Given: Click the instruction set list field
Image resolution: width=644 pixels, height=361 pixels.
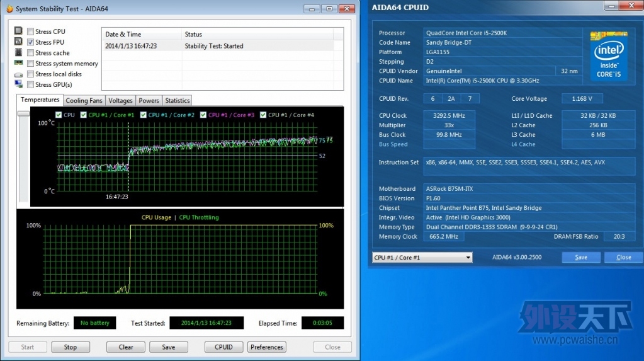Looking at the screenshot, I should (529, 166).
